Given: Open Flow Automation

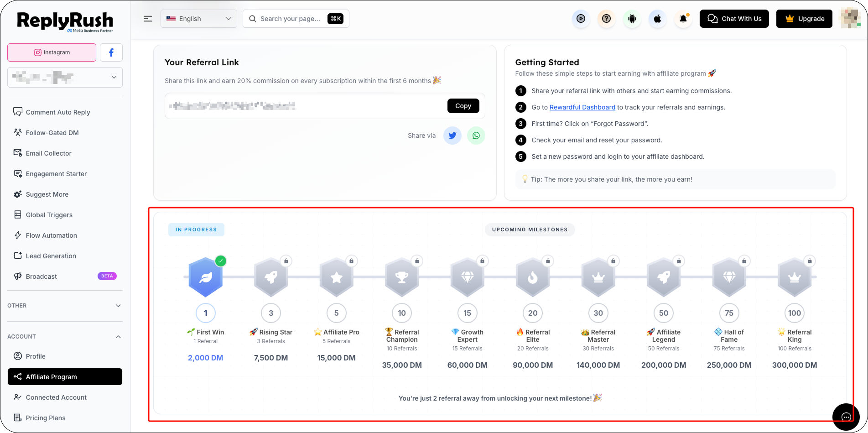Looking at the screenshot, I should tap(65, 235).
